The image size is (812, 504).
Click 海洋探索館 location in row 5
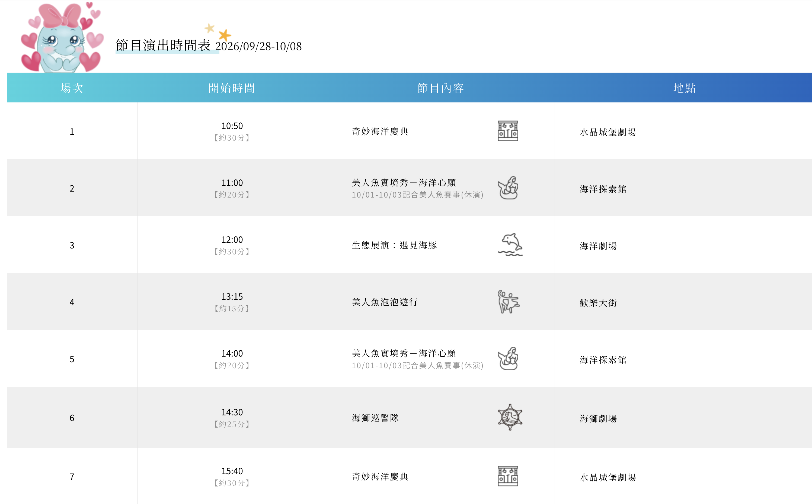(603, 360)
